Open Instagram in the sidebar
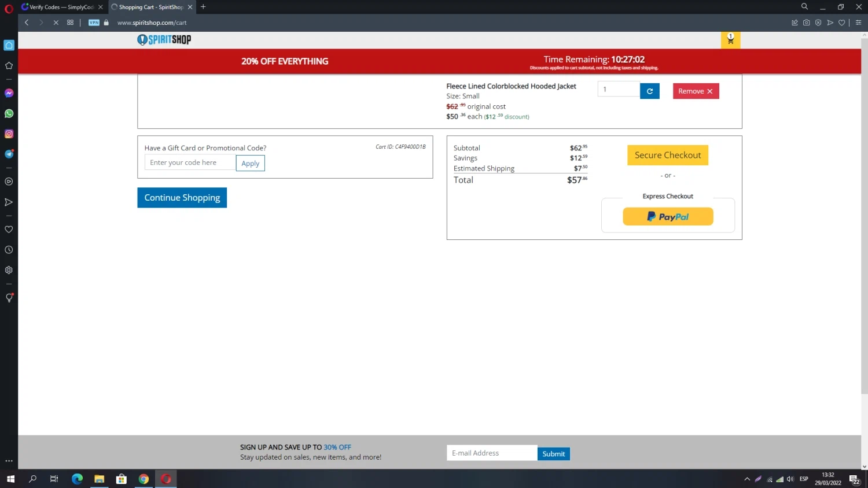 point(9,134)
